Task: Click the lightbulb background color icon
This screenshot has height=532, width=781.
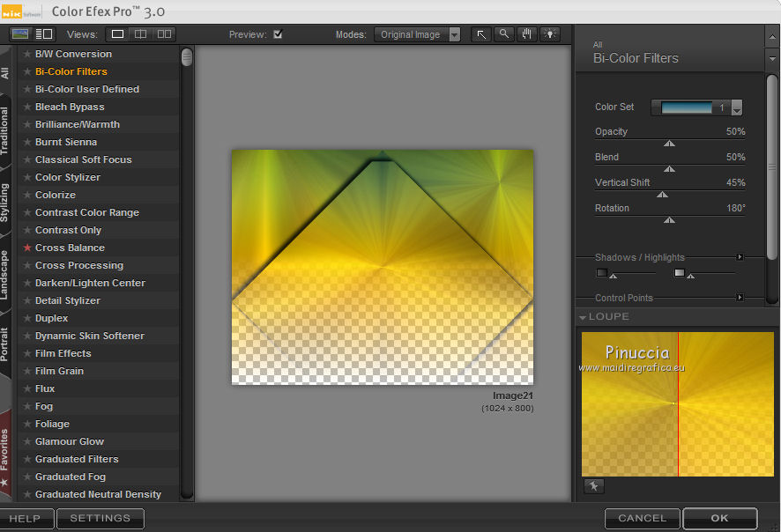Action: click(550, 34)
